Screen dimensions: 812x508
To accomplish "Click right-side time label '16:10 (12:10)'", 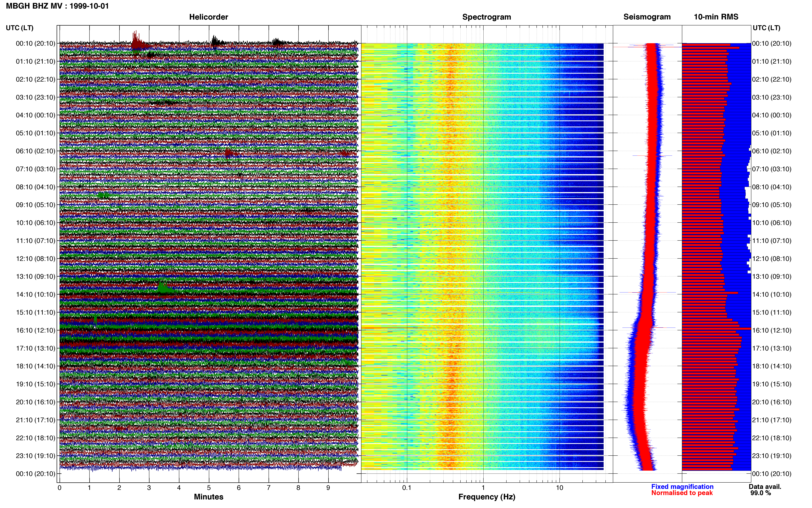I will [772, 330].
